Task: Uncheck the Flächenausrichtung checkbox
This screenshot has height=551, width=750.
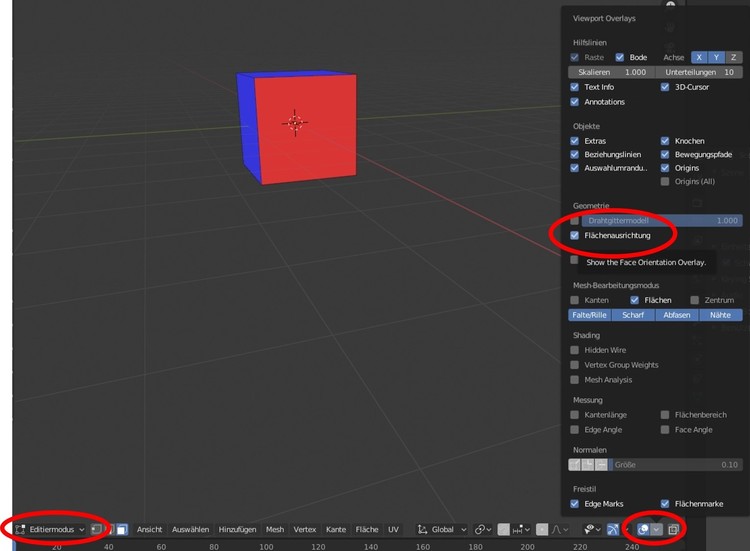Action: click(574, 236)
